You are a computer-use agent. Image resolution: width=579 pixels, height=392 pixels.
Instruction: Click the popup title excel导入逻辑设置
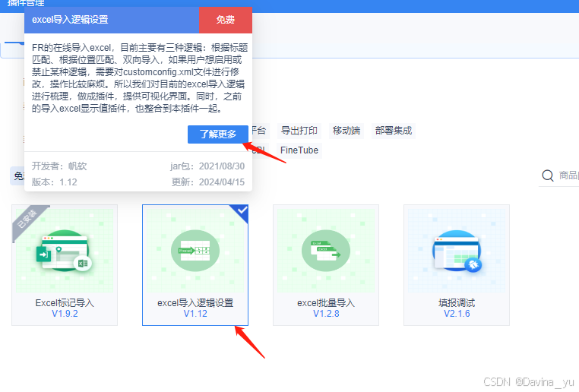70,20
